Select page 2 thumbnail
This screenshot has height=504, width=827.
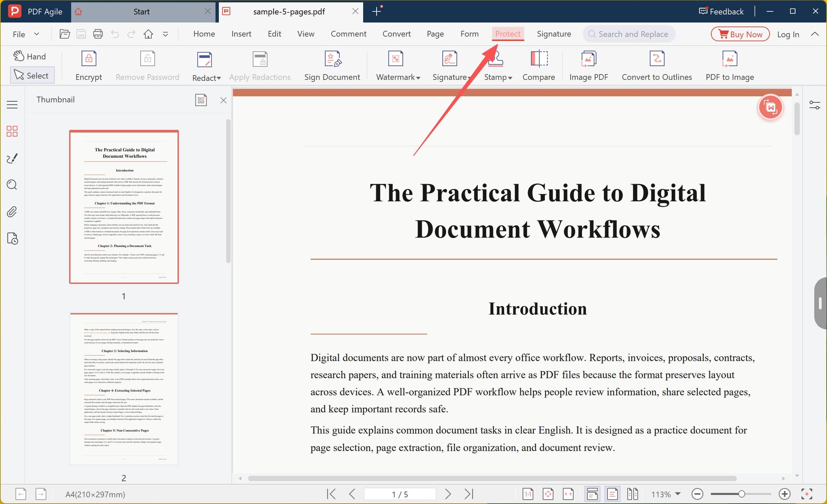[124, 389]
